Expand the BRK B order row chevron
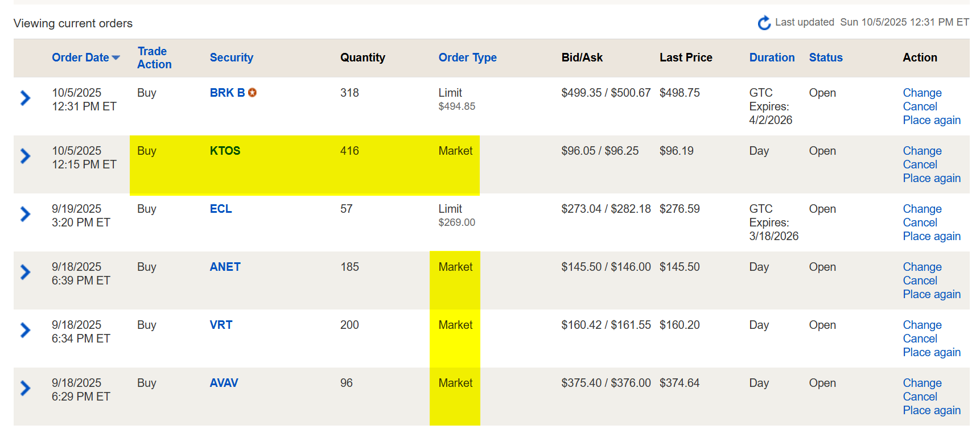This screenshot has height=429, width=980. click(25, 98)
